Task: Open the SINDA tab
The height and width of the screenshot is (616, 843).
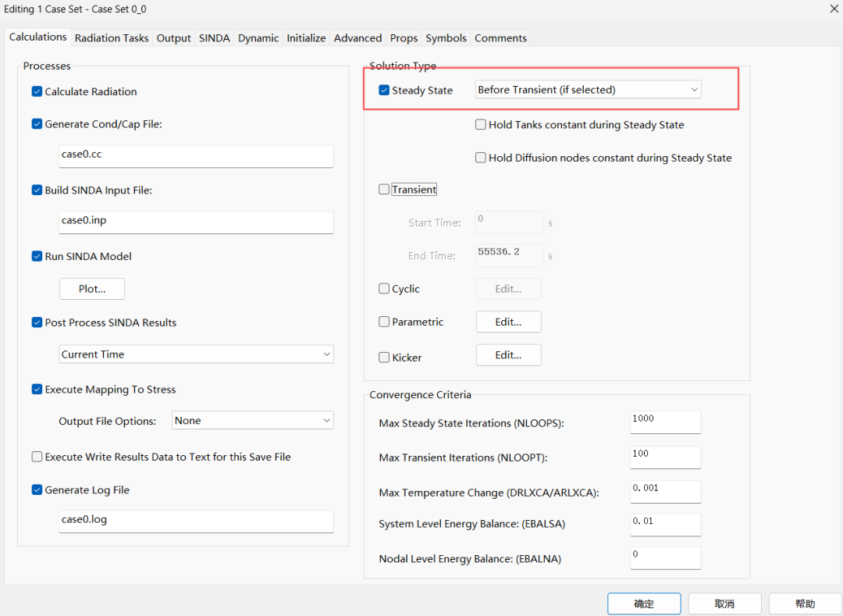Action: pos(214,38)
